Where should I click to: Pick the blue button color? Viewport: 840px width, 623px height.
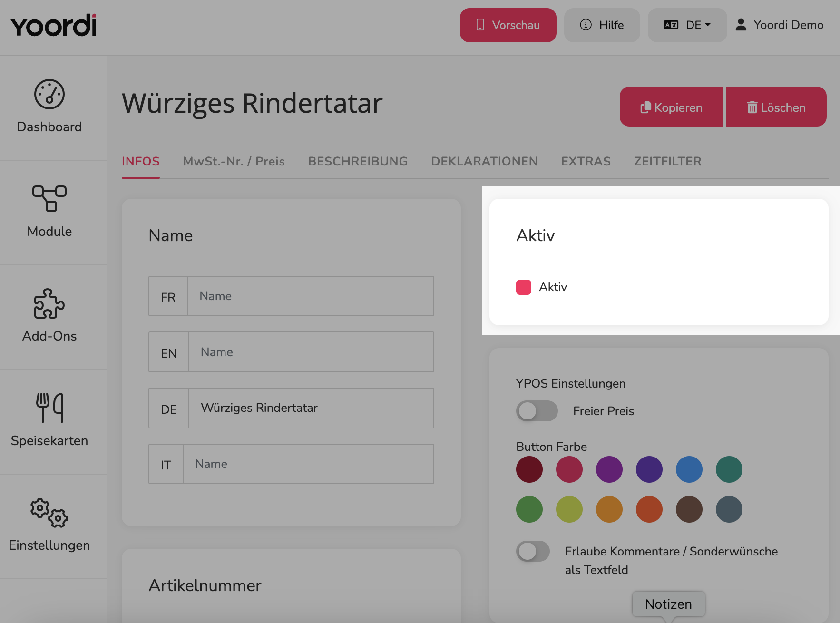689,469
